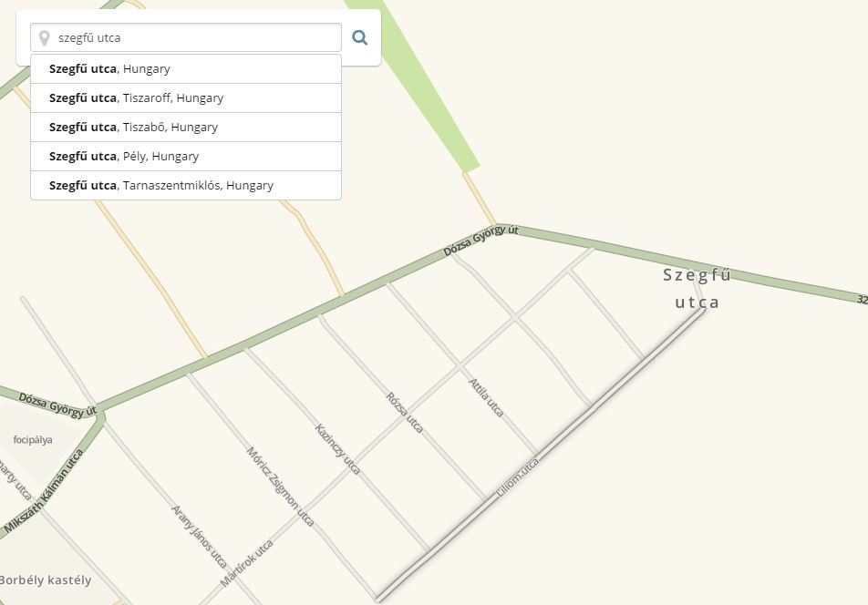Click the Arany János utca label
This screenshot has height=605, width=868.
pos(200,537)
